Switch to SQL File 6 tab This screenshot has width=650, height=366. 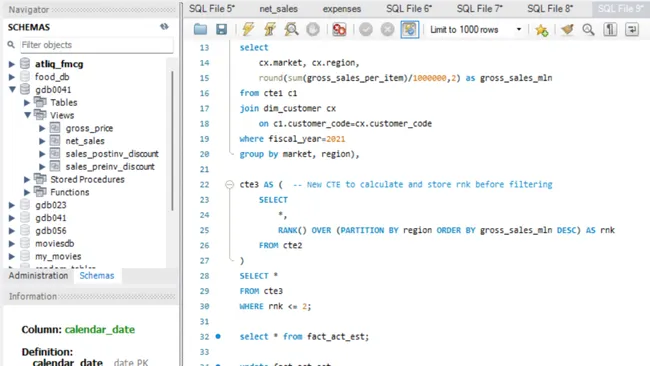409,9
